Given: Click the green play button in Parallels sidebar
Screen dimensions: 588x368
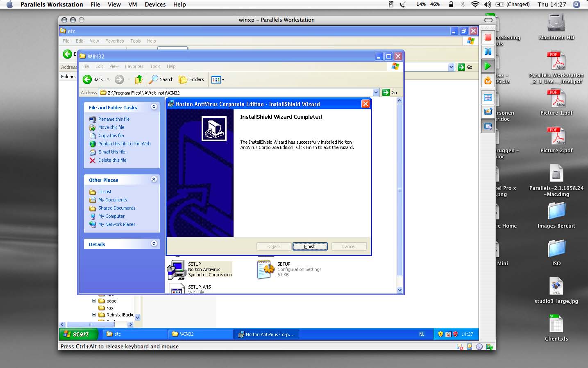Looking at the screenshot, I should point(488,65).
